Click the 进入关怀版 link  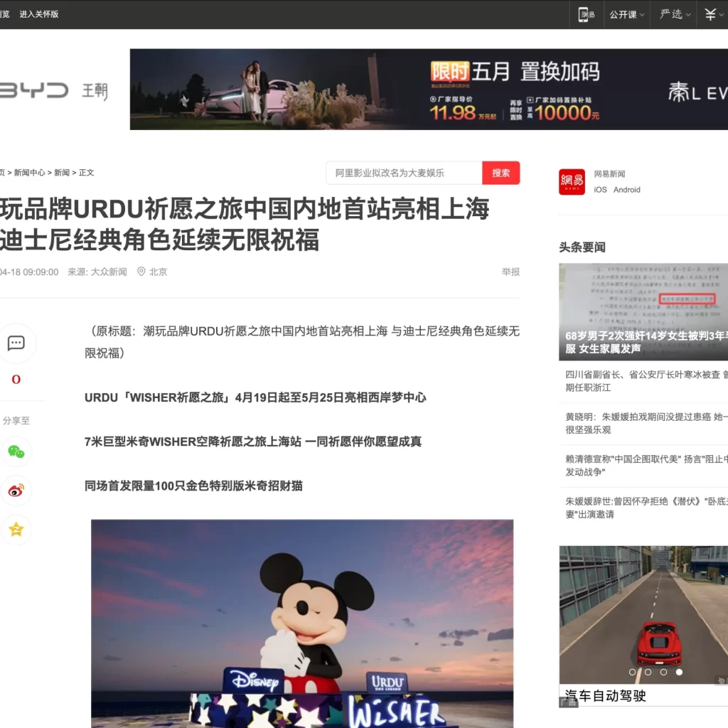click(39, 14)
